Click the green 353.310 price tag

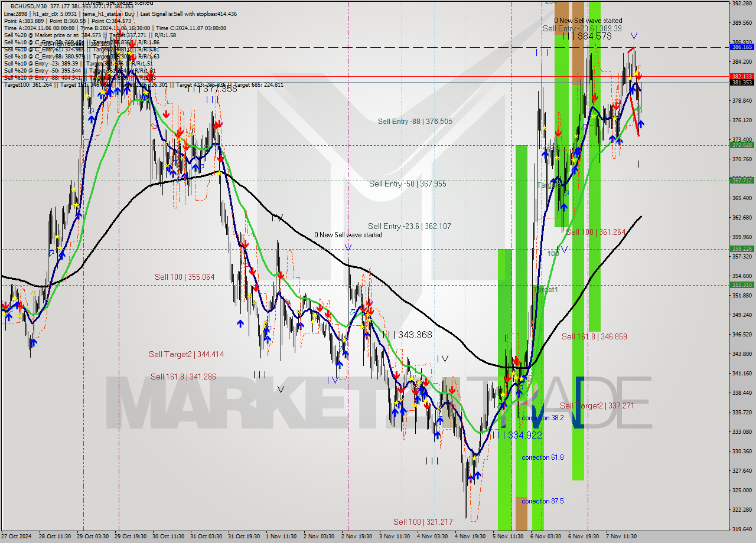click(742, 284)
